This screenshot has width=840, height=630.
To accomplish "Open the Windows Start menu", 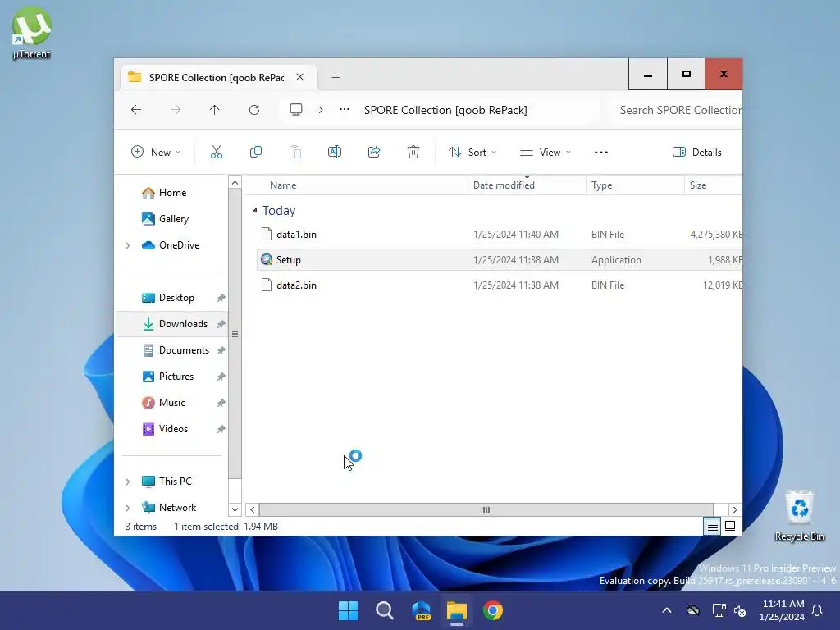I will pos(348,610).
